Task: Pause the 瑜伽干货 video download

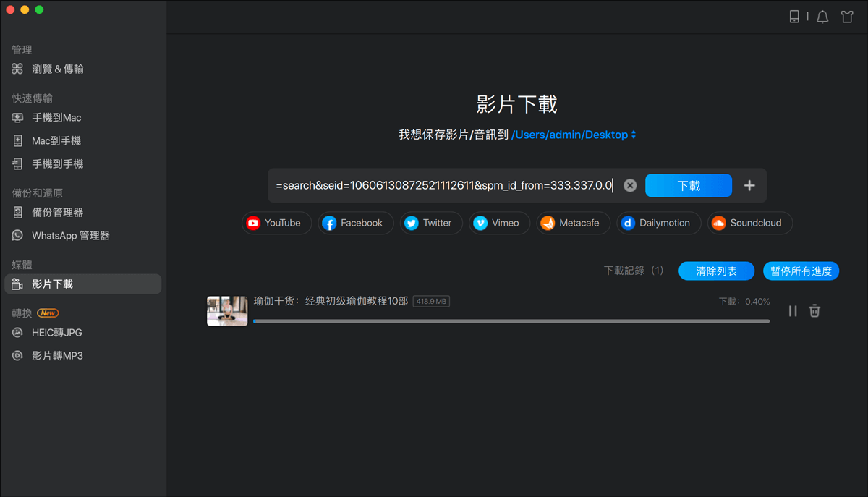Action: click(792, 310)
